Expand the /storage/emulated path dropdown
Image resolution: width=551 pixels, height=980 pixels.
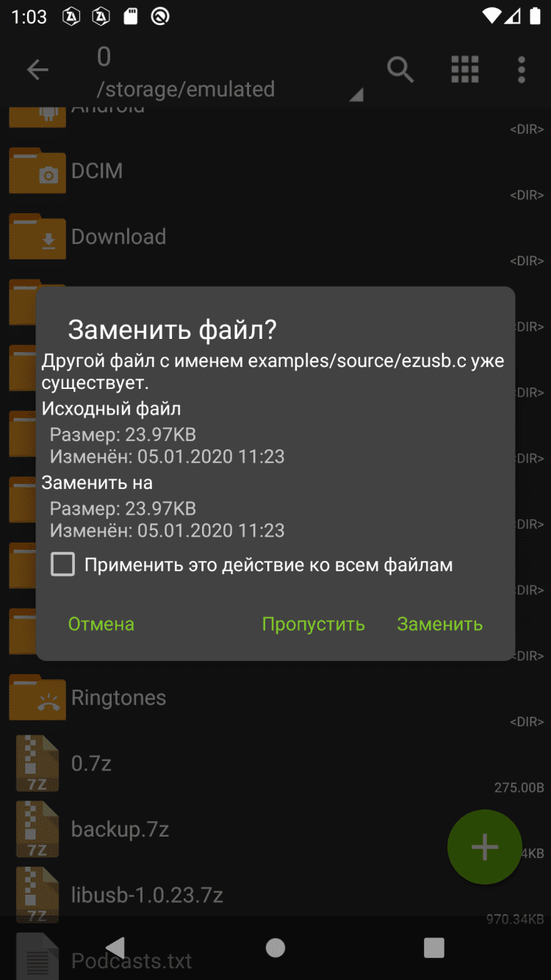point(356,95)
